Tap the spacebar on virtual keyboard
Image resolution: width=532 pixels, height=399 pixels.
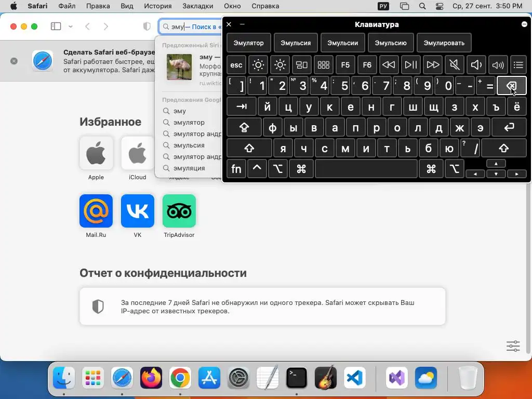point(366,169)
